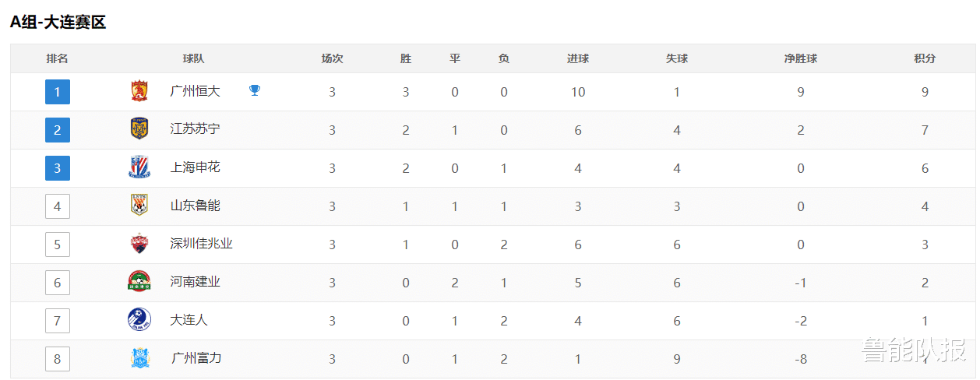The image size is (980, 380).
Task: Click the 排名 column header
Action: tap(57, 58)
